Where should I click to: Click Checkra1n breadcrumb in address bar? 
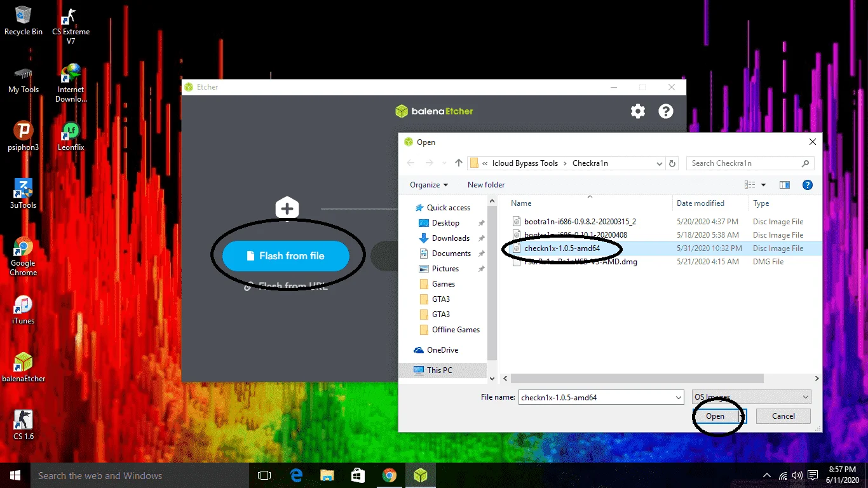click(590, 163)
